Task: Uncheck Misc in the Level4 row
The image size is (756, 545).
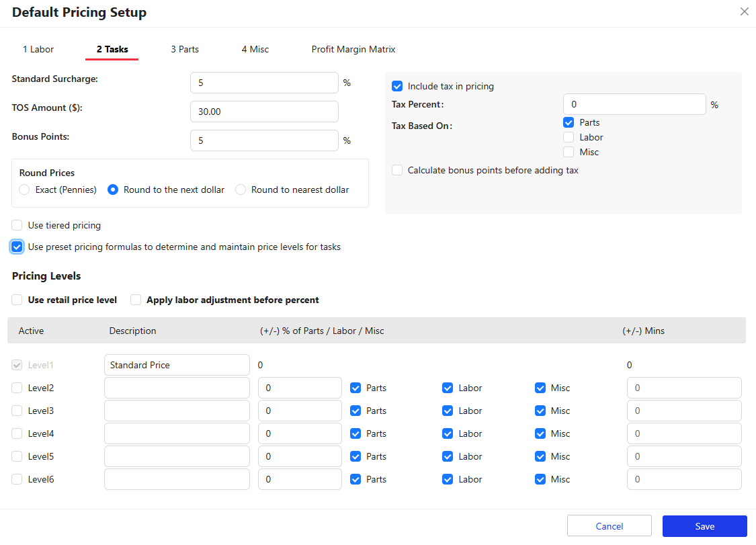Action: coord(540,433)
